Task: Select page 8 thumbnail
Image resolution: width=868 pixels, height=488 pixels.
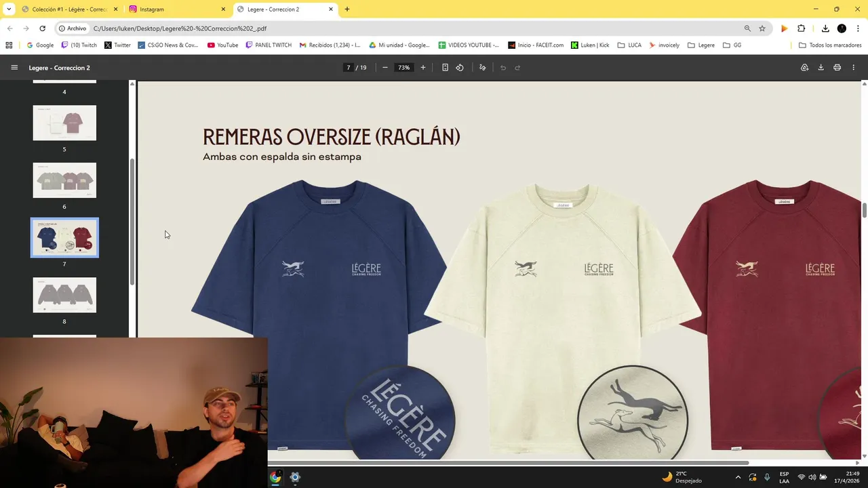Action: click(64, 295)
